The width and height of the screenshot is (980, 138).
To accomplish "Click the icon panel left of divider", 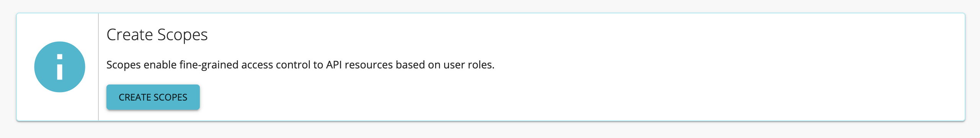I will pos(57,67).
